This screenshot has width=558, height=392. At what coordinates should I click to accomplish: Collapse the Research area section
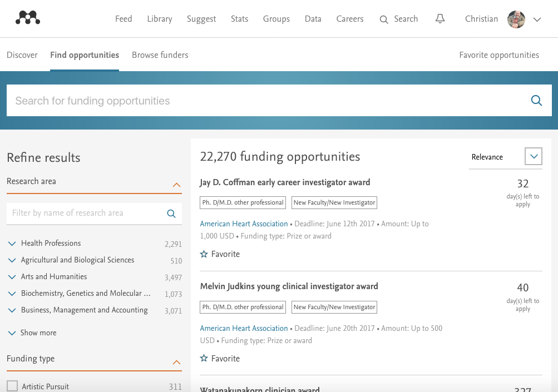pos(176,185)
